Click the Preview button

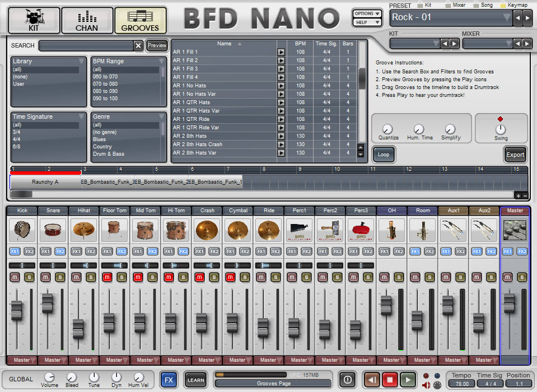(157, 45)
